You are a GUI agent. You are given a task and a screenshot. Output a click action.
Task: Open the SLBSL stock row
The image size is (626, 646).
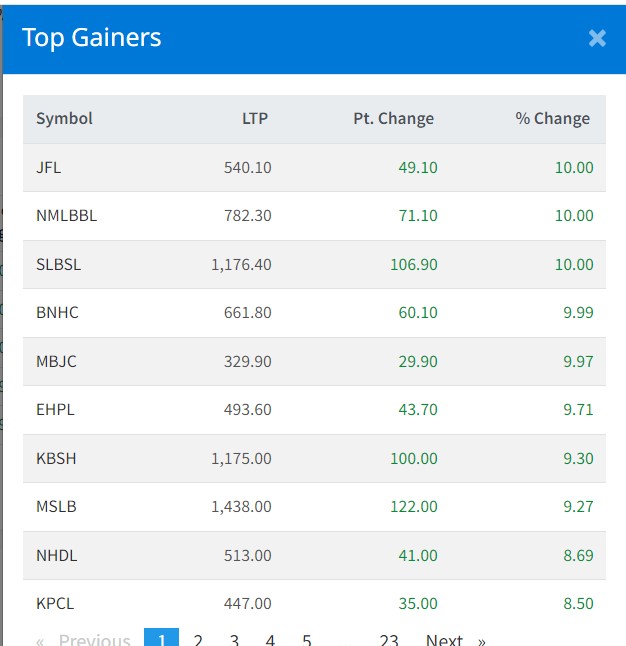[58, 264]
